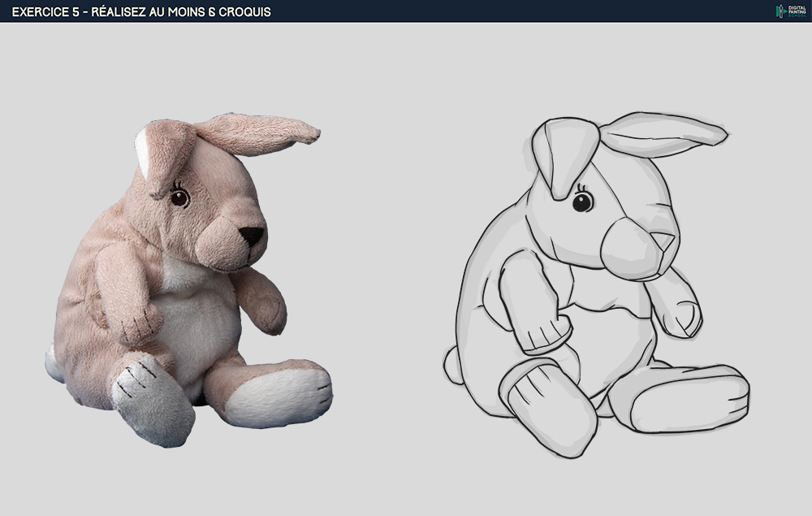
Task: Click photo rabbit's front foot with stitches
Action: tap(150, 402)
